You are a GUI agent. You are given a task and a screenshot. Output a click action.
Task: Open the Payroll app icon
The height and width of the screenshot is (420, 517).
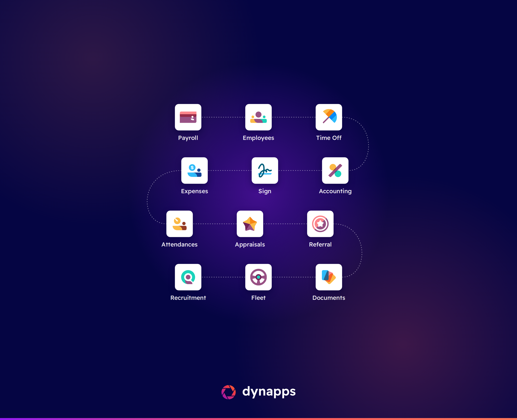pos(188,117)
